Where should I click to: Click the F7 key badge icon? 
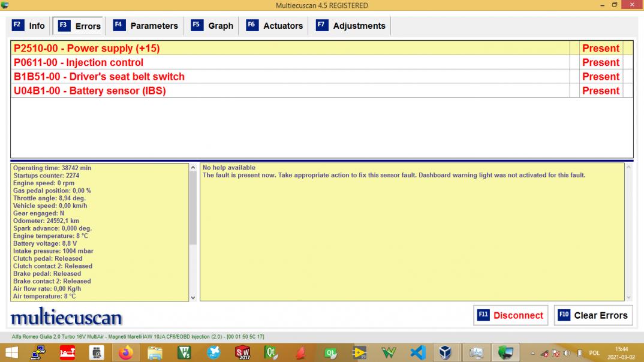coord(322,25)
